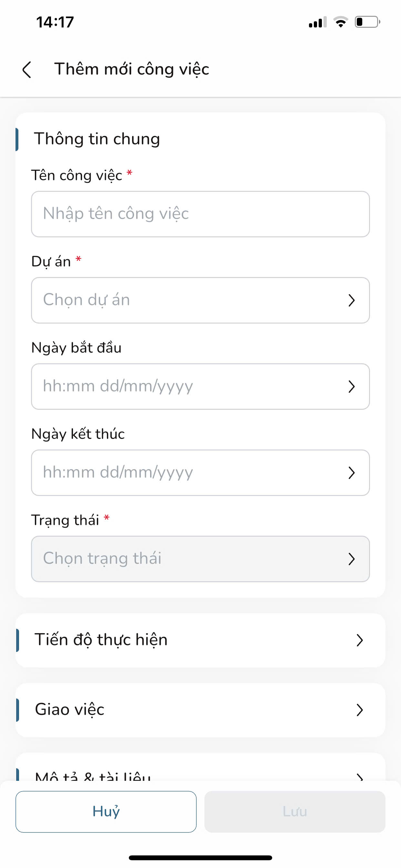
Task: Click chevron in Ngày kết thúc field
Action: click(352, 473)
